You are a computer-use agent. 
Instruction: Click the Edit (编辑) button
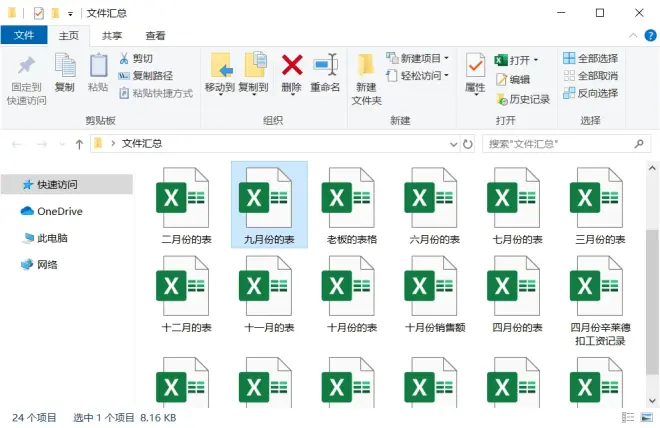513,80
